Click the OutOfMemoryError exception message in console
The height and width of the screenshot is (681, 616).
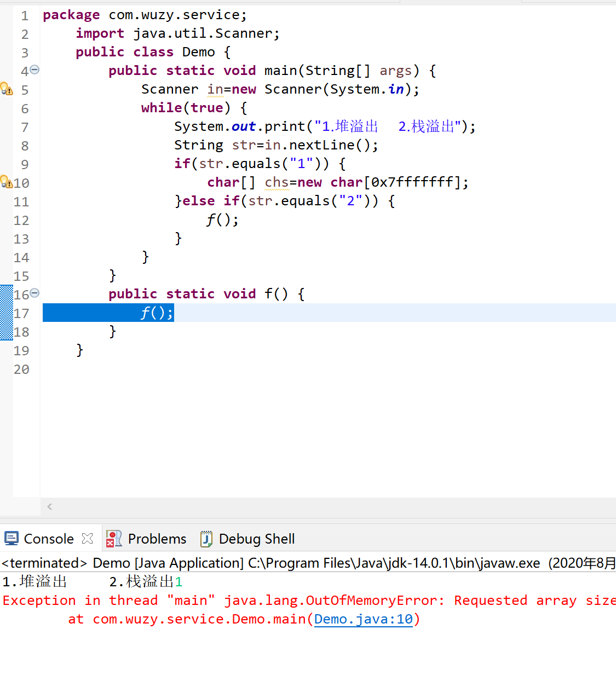(309, 601)
